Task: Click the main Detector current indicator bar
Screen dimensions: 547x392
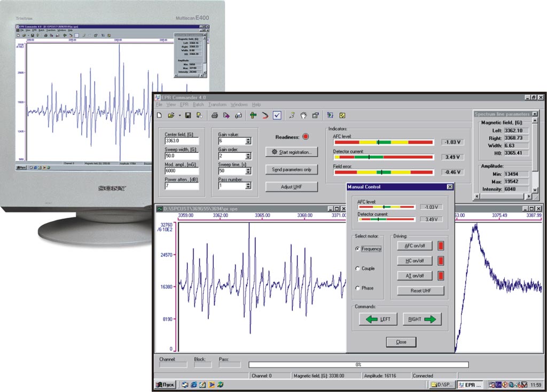Action: 384,158
